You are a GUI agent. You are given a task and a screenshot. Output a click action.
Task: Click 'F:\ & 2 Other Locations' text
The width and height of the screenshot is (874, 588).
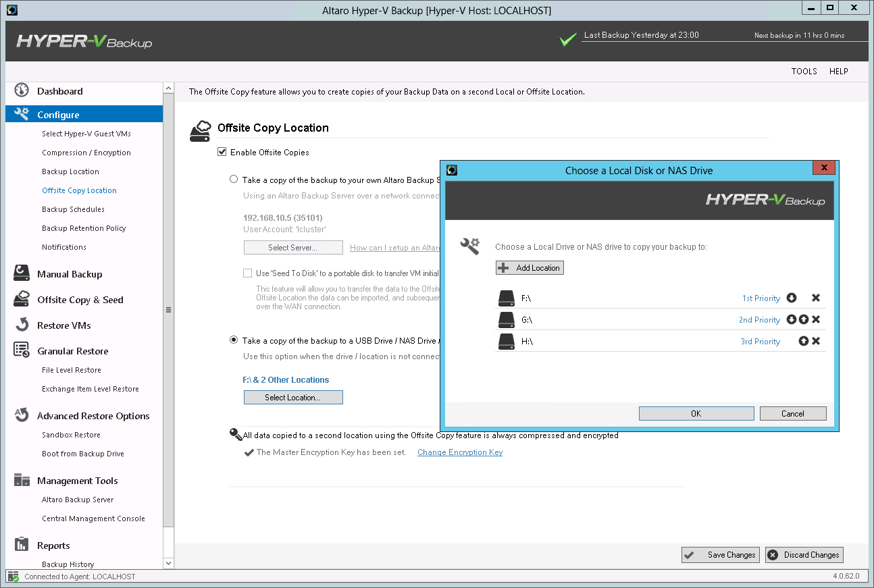tap(286, 380)
